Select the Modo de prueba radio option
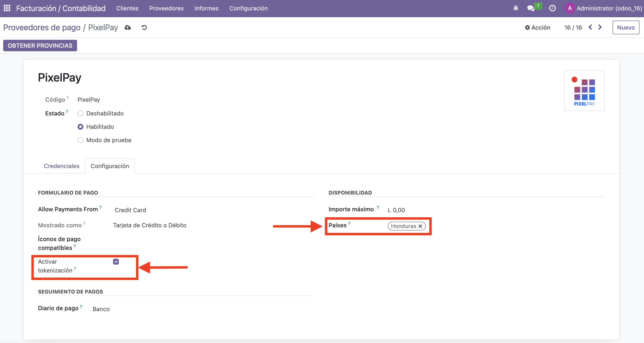Image resolution: width=644 pixels, height=343 pixels. point(80,140)
